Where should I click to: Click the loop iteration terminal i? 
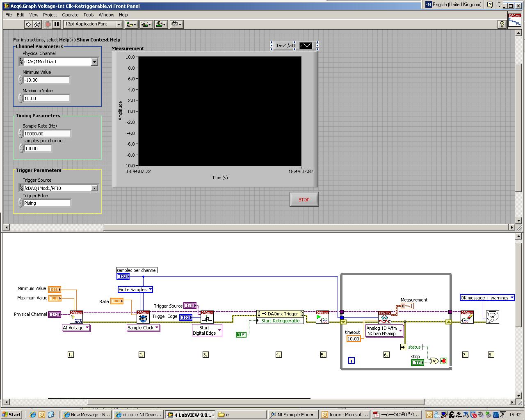[352, 361]
